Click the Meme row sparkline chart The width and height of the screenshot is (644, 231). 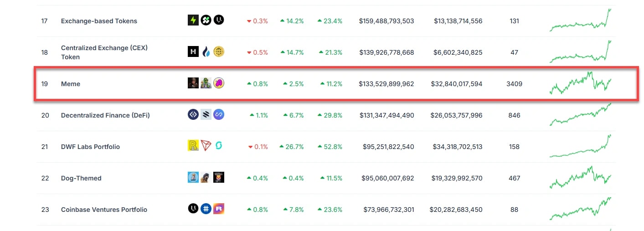click(580, 83)
